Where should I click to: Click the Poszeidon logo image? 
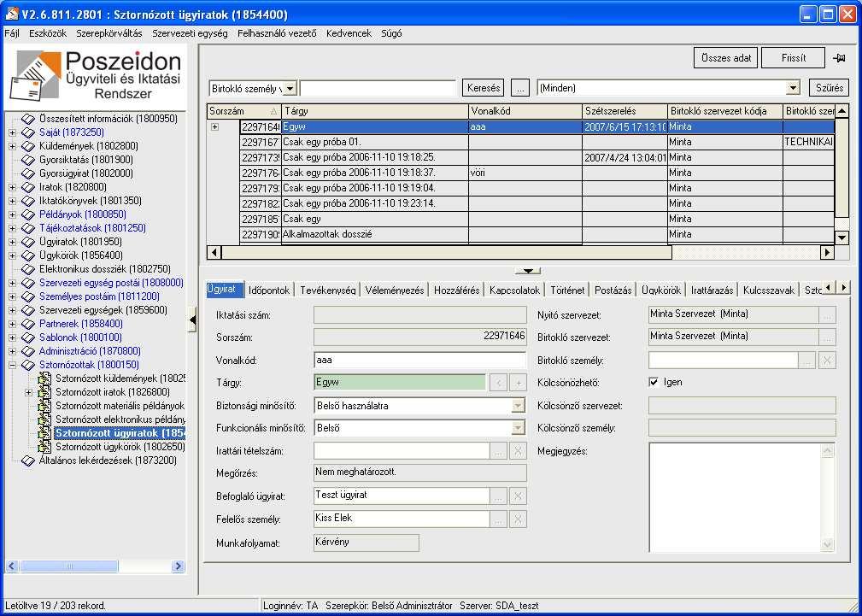coord(96,75)
